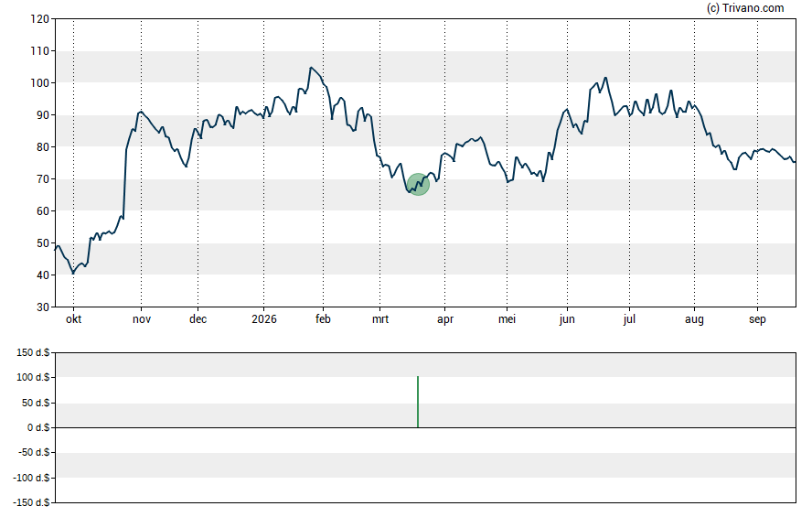This screenshot has width=812, height=517.
Task: Click the '150 d.$' axis label
Action: [33, 353]
